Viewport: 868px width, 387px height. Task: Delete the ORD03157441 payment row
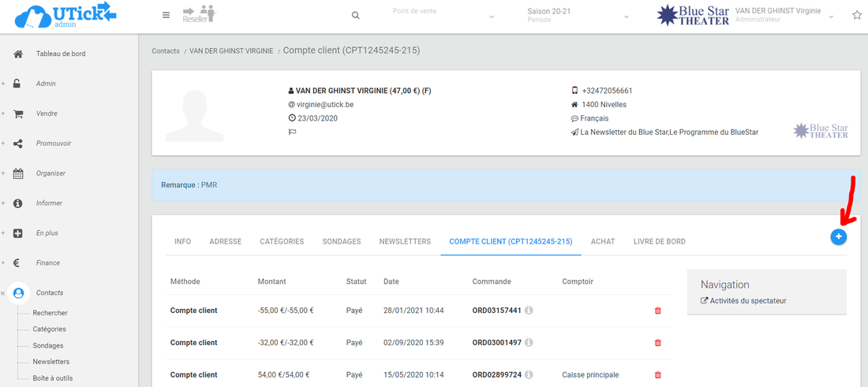[x=658, y=311]
